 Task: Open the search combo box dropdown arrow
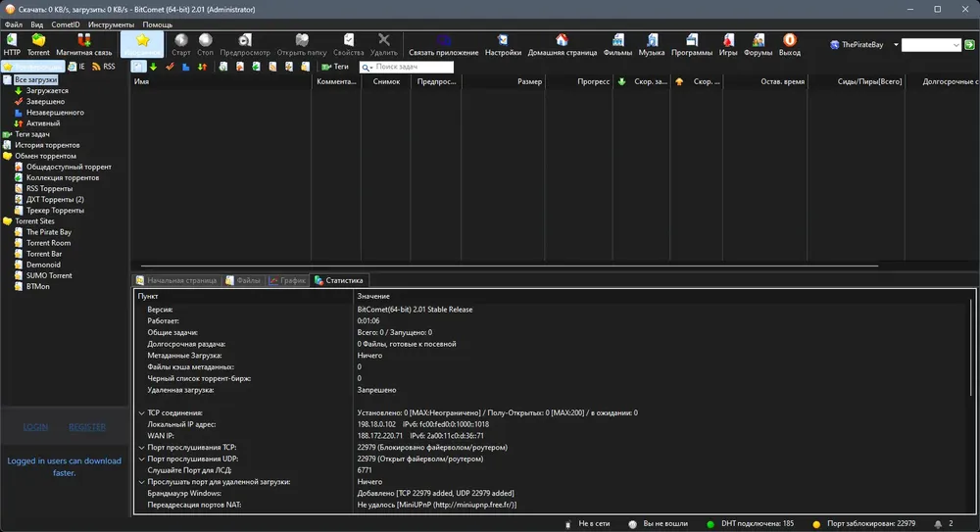(x=955, y=45)
